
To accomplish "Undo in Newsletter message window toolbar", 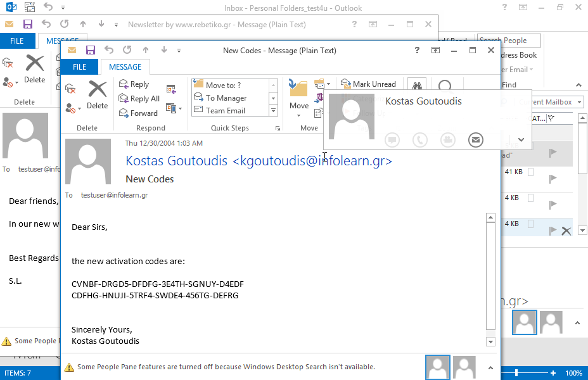I will click(x=46, y=24).
